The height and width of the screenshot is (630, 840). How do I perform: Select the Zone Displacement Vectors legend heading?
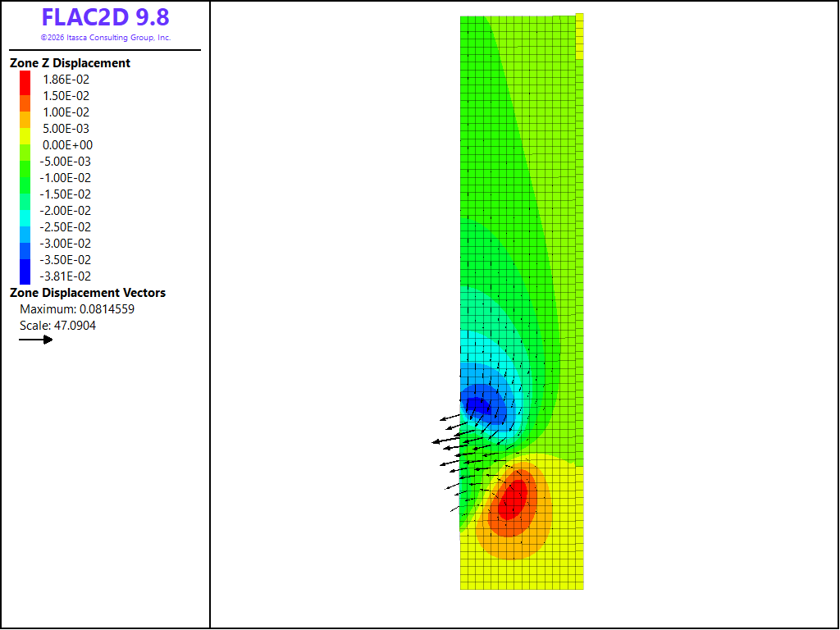point(88,293)
